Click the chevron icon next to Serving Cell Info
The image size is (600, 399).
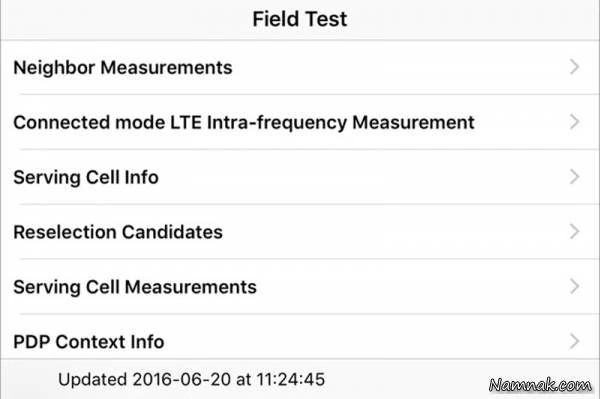pos(574,176)
